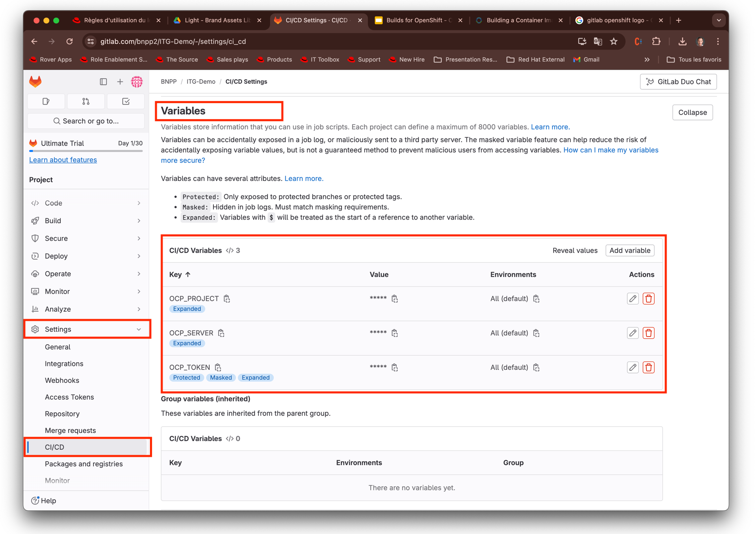Open the Chrome three-dot menu
The height and width of the screenshot is (534, 756).
click(x=718, y=41)
